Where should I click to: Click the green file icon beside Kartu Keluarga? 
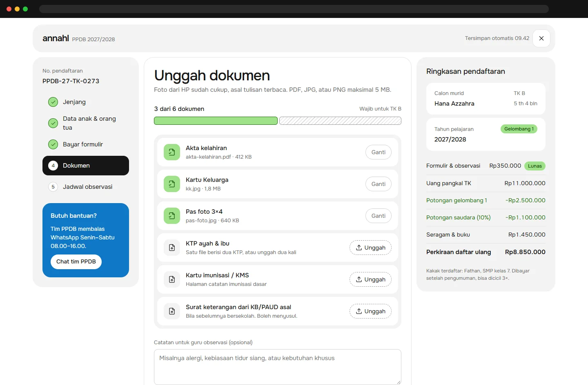[172, 184]
